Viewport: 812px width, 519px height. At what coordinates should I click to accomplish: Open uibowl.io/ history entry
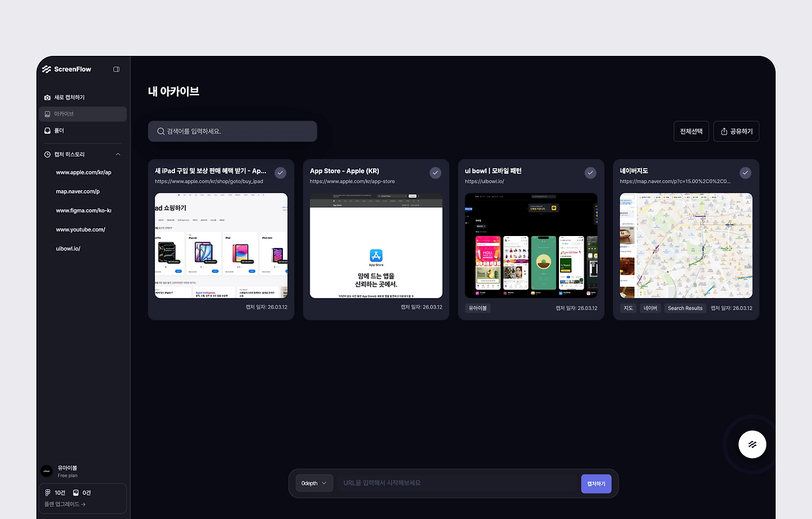68,249
